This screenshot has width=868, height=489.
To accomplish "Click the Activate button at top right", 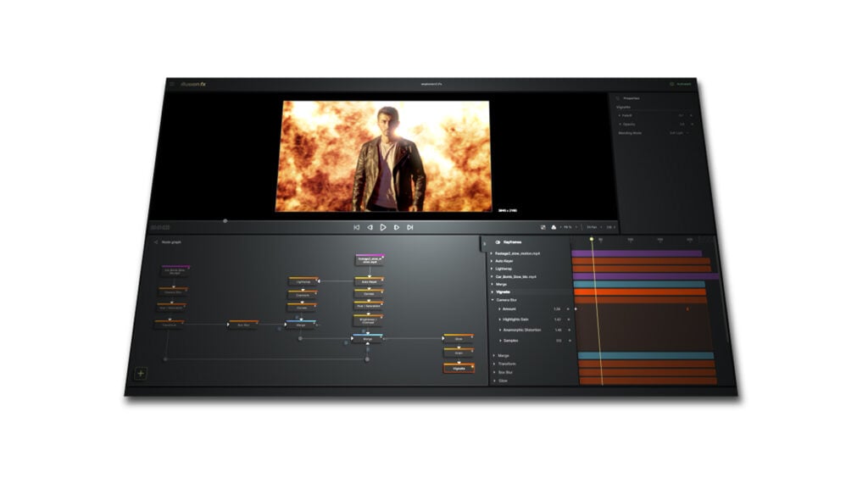I will pyautogui.click(x=681, y=84).
